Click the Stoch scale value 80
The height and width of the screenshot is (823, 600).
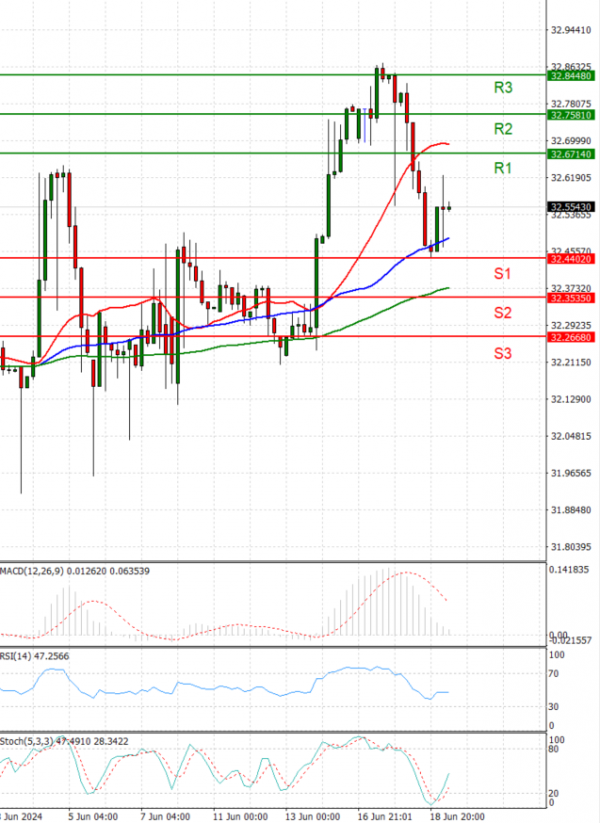coord(553,749)
